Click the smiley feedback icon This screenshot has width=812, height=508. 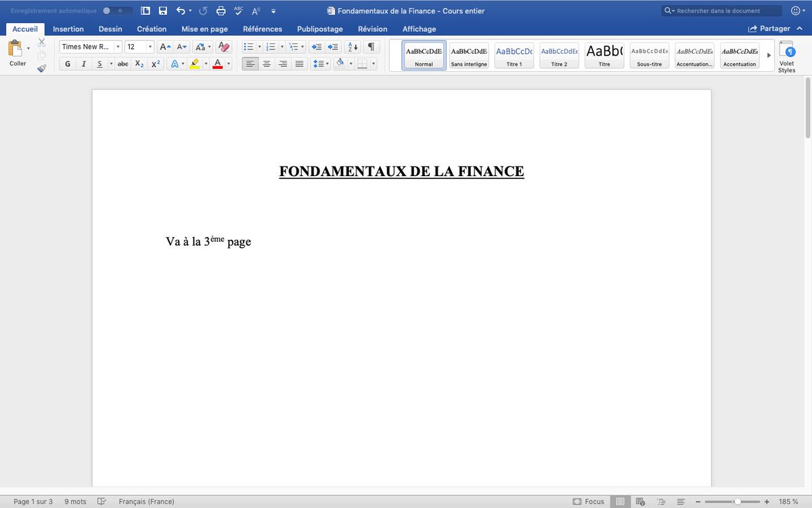[796, 11]
